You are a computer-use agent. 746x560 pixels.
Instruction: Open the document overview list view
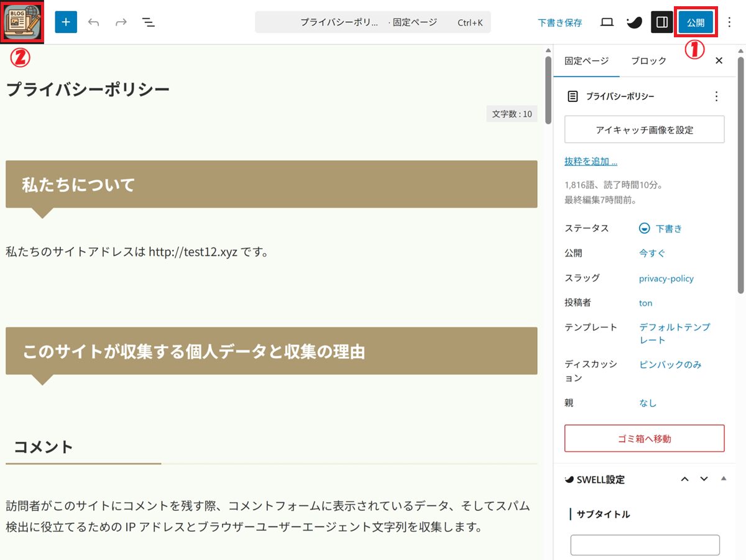click(x=148, y=22)
